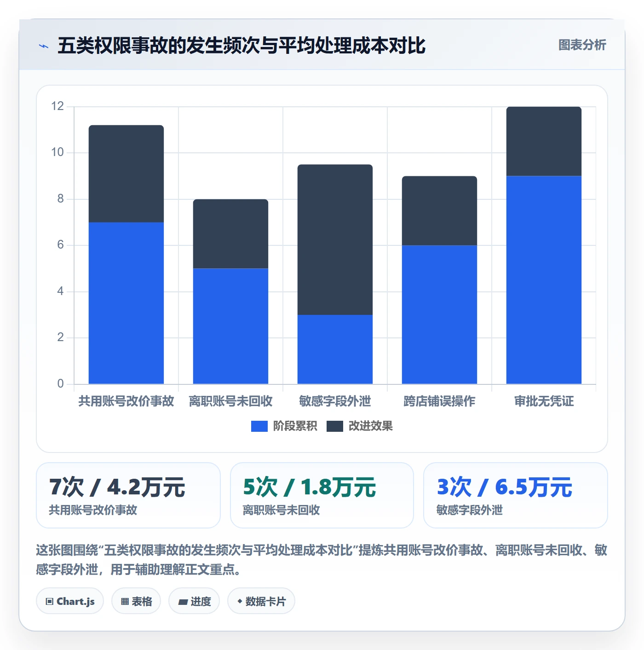Select the 进度 tag chip
The width and height of the screenshot is (644, 650).
pos(194,601)
